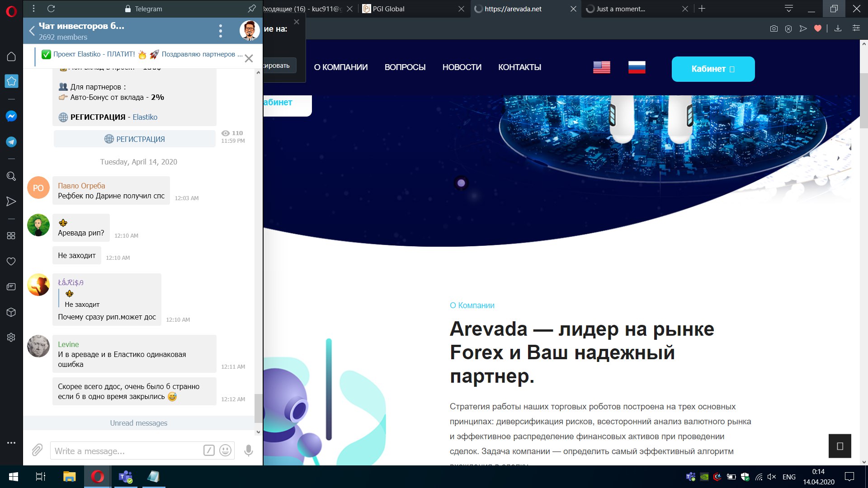Open File Explorer from taskbar
868x488 pixels.
[69, 477]
